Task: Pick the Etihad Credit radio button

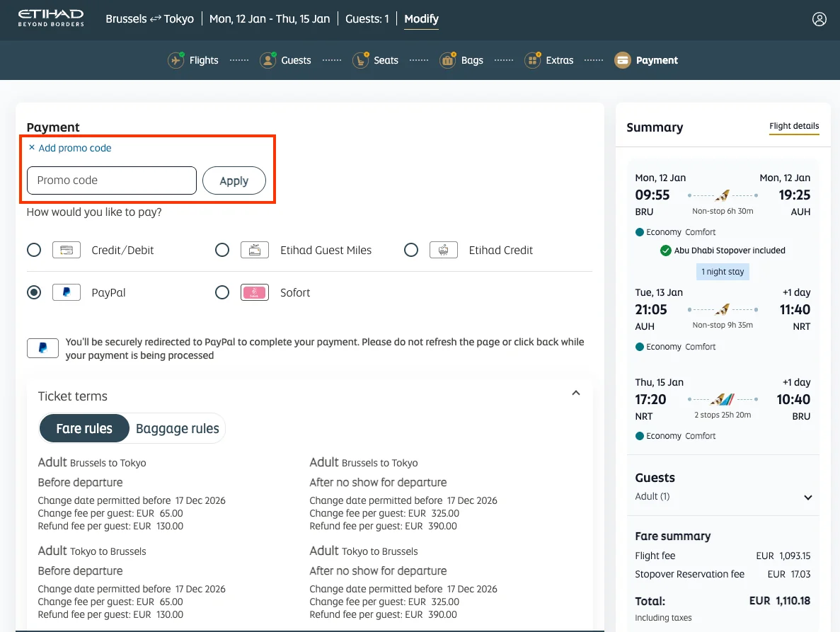Action: point(411,250)
